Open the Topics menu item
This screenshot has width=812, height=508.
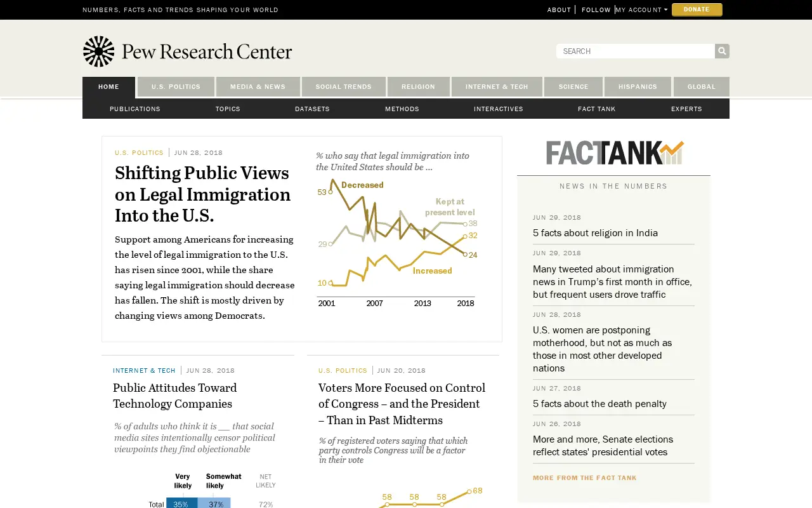[x=228, y=109]
